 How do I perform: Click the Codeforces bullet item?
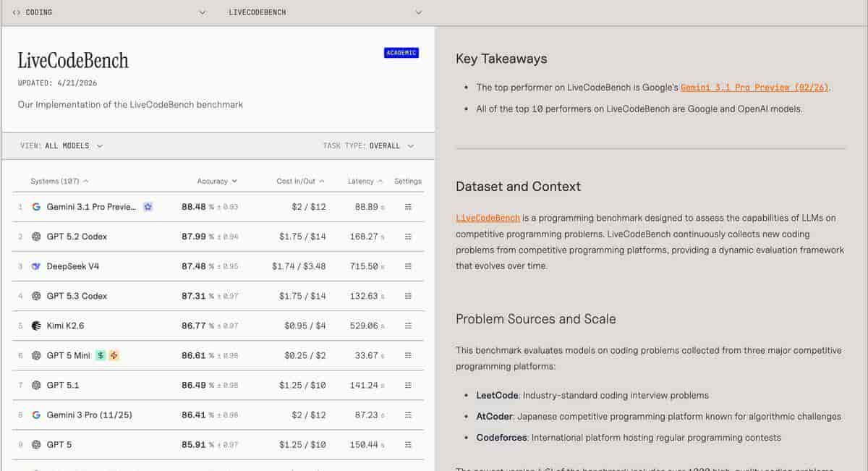pos(629,438)
